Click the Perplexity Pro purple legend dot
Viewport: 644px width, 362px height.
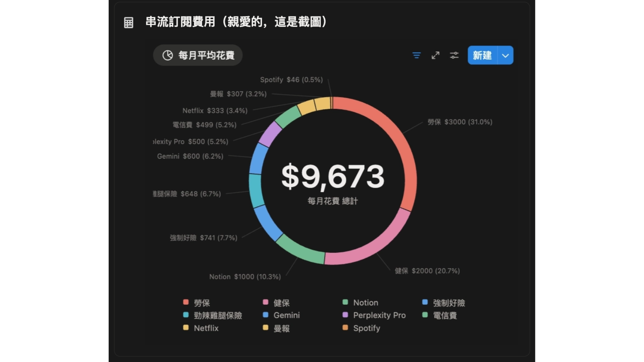click(x=345, y=315)
